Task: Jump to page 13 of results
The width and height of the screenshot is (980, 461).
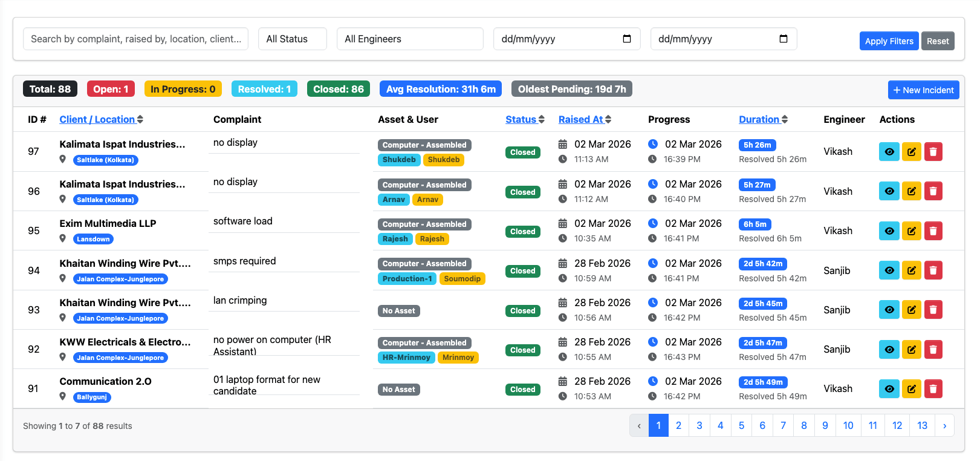Action: tap(921, 425)
